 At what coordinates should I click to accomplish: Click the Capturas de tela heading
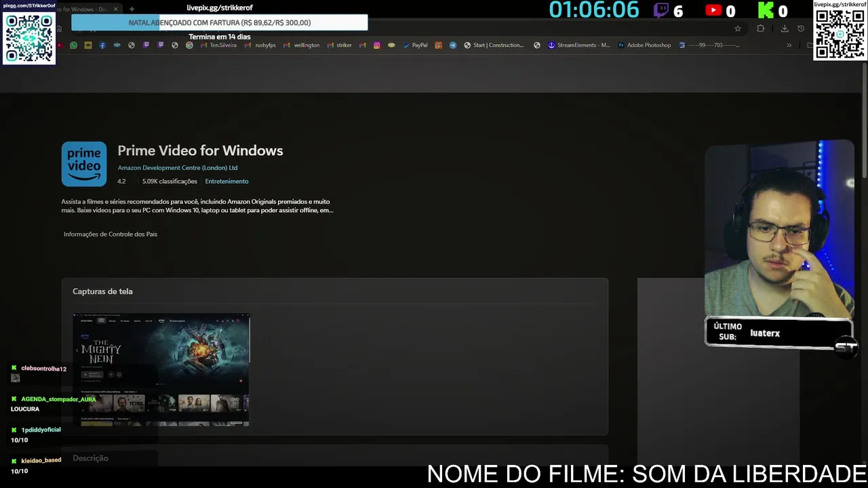pyautogui.click(x=102, y=291)
